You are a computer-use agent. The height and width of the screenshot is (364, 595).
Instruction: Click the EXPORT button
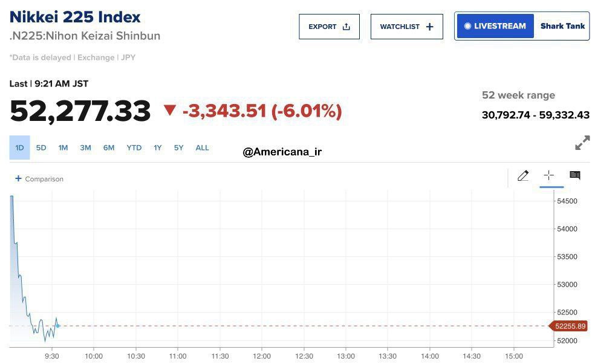[329, 27]
